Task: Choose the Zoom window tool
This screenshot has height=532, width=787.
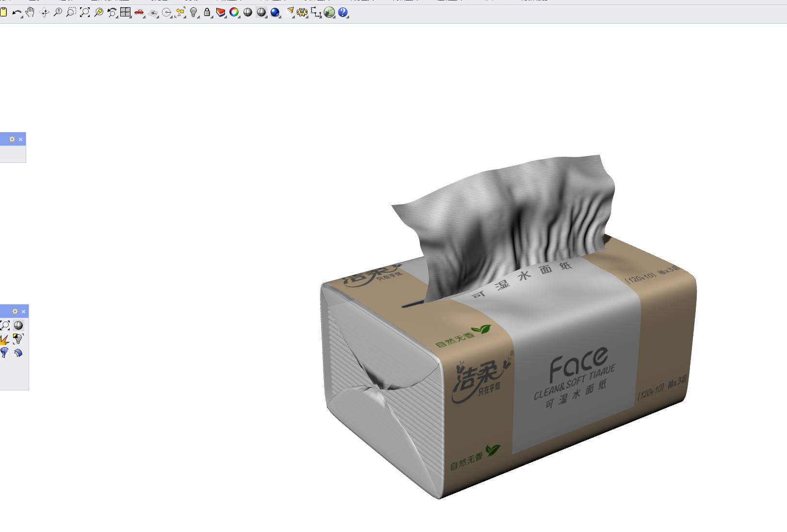Action: [x=71, y=12]
